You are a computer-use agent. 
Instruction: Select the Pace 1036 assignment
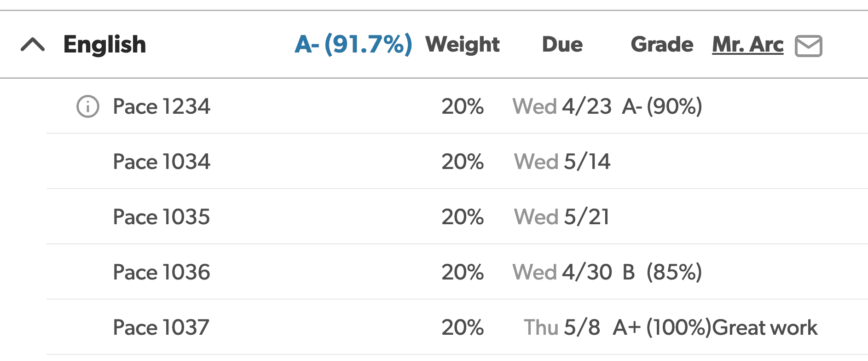[162, 272]
